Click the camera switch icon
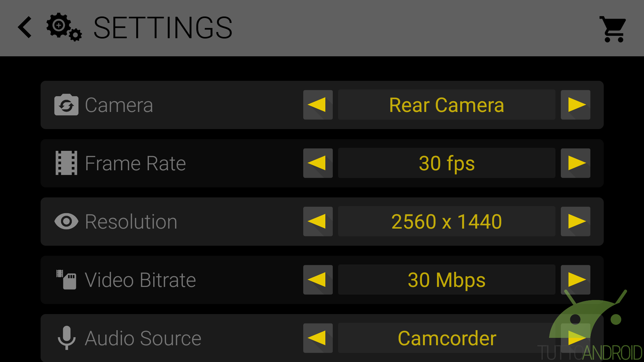Image resolution: width=644 pixels, height=362 pixels. (66, 105)
